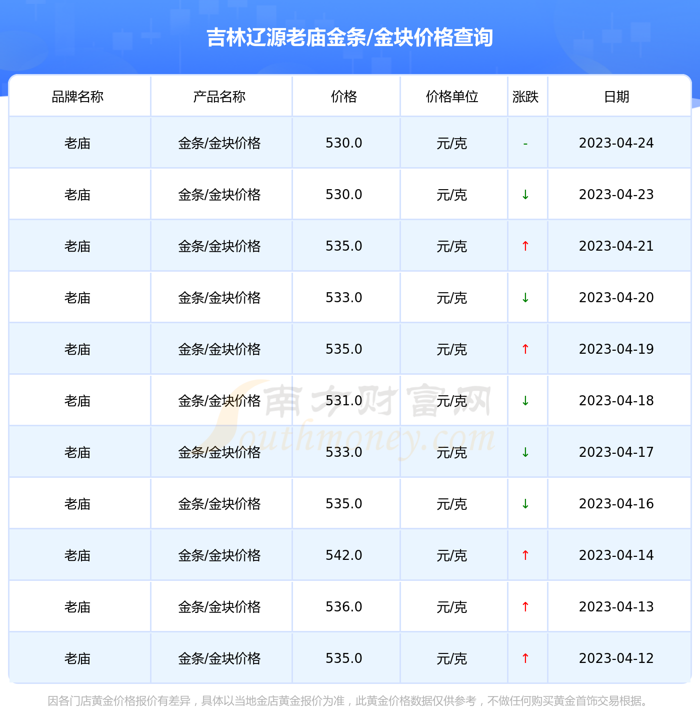
Task: Select the price 536.0
Action: (x=344, y=607)
